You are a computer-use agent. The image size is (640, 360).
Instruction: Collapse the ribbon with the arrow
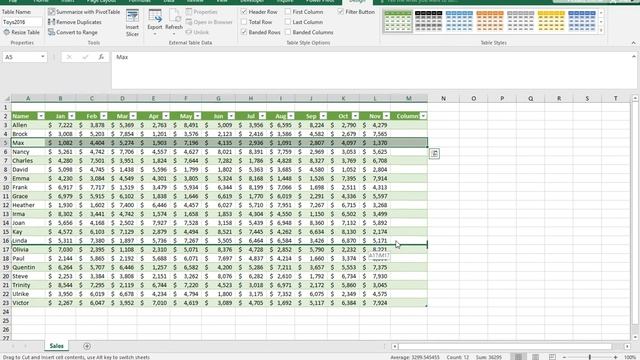633,42
